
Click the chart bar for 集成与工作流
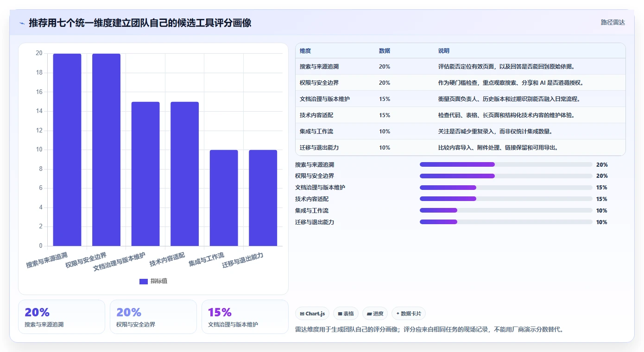pyautogui.click(x=224, y=198)
